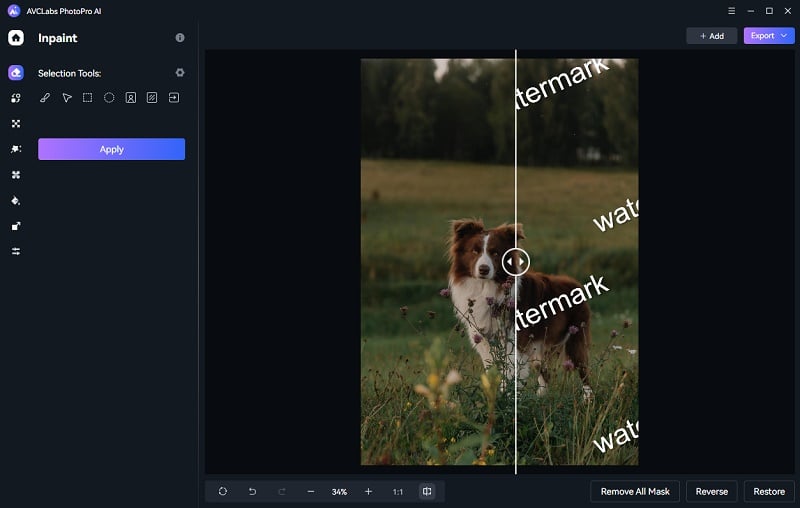Screen dimensions: 800x508
Task: Click the before/after comparison slider handle
Action: pyautogui.click(x=515, y=262)
